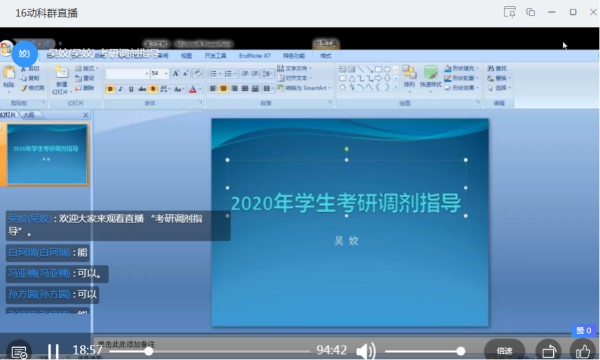
Task: Expand the font name dropdown
Action: pyautogui.click(x=147, y=73)
